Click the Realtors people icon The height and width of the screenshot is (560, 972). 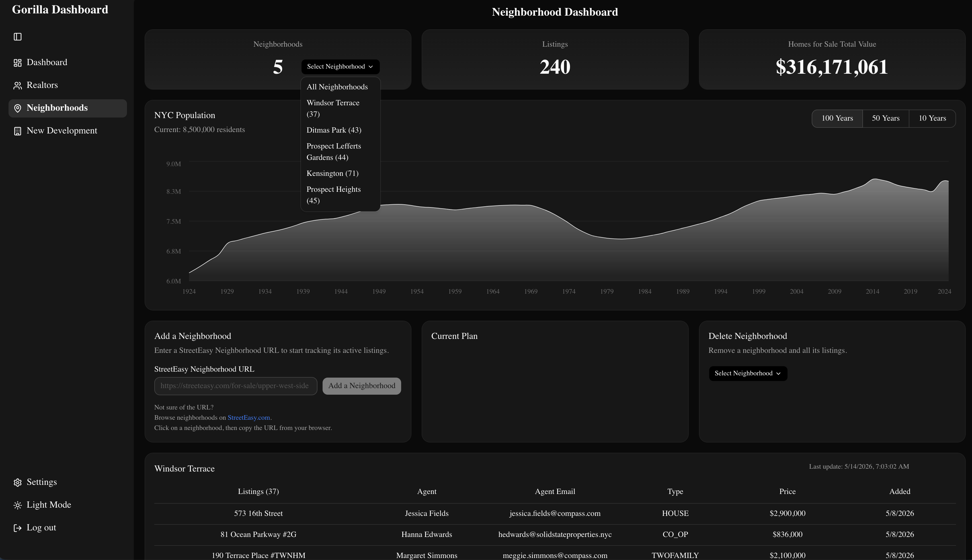click(18, 85)
